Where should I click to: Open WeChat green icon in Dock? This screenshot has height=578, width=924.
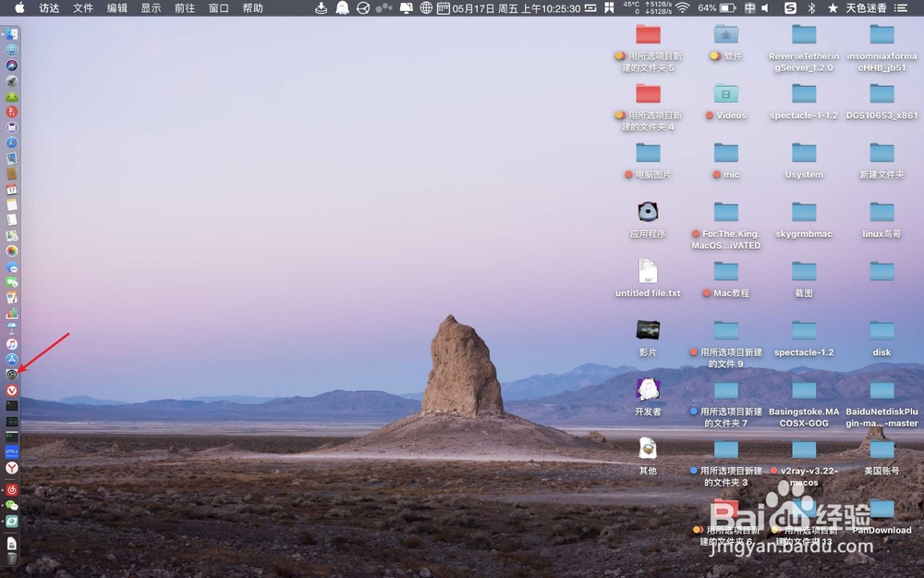[12, 506]
